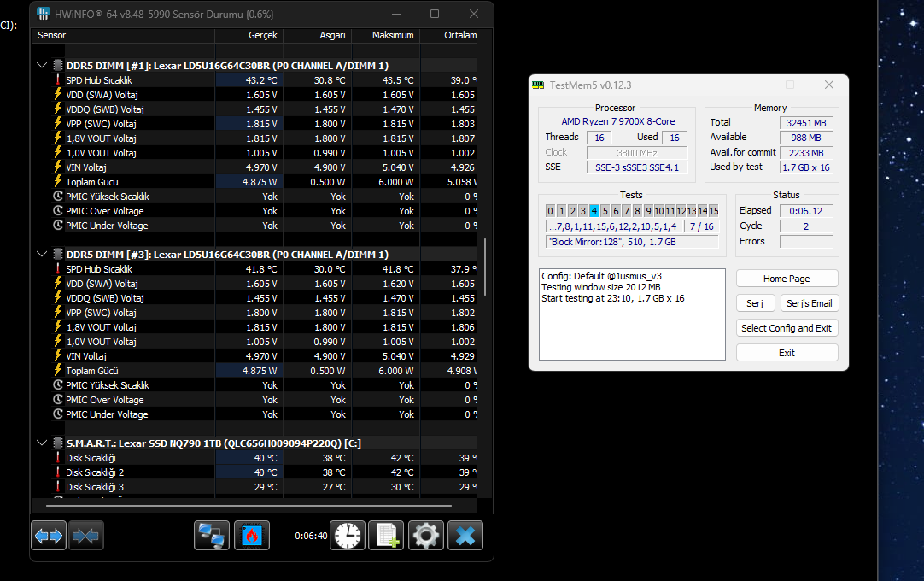This screenshot has height=581, width=924.
Task: Click test box 15 in the Tests row
Action: coord(714,210)
